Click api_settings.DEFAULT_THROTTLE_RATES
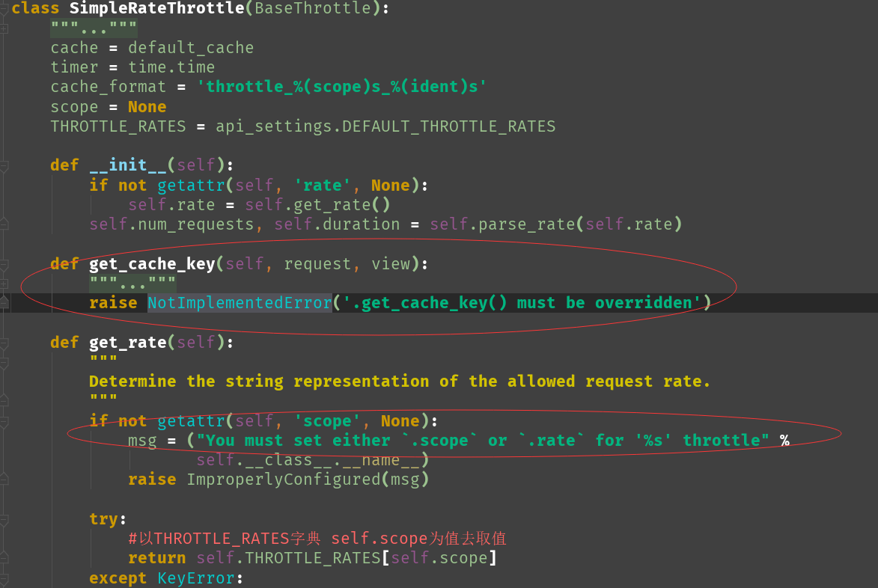The height and width of the screenshot is (588, 878). 385,126
